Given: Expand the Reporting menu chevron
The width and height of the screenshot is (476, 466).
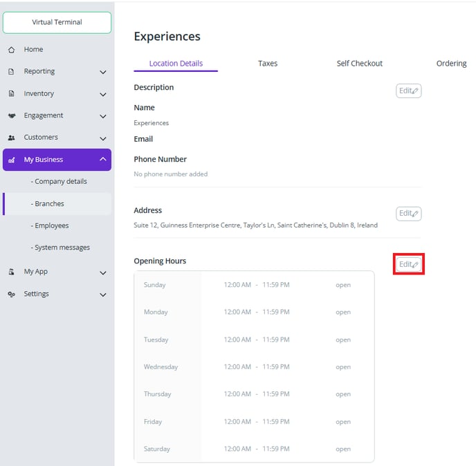Looking at the screenshot, I should 103,72.
